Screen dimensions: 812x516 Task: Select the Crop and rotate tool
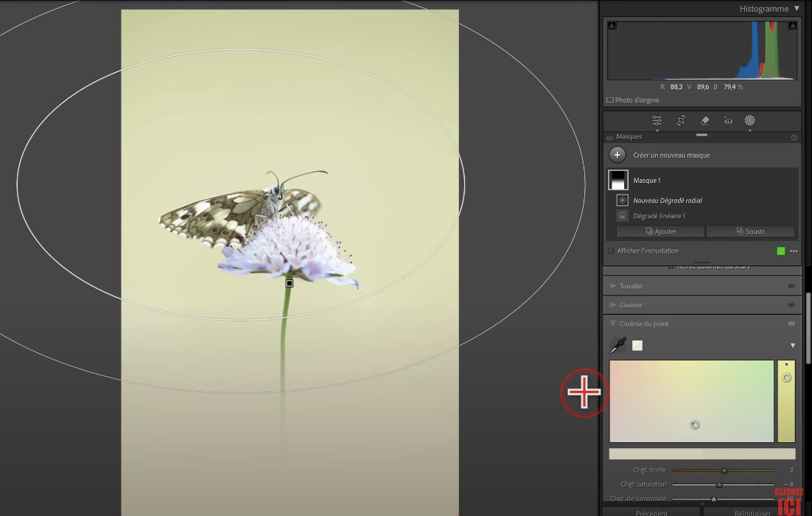coord(681,121)
